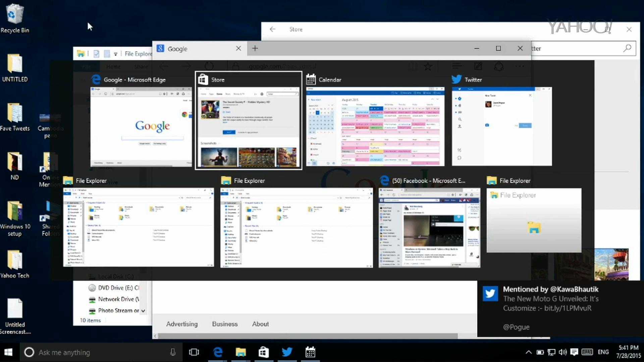Open Calendar app from the taskbar
Image resolution: width=644 pixels, height=362 pixels.
point(310,352)
